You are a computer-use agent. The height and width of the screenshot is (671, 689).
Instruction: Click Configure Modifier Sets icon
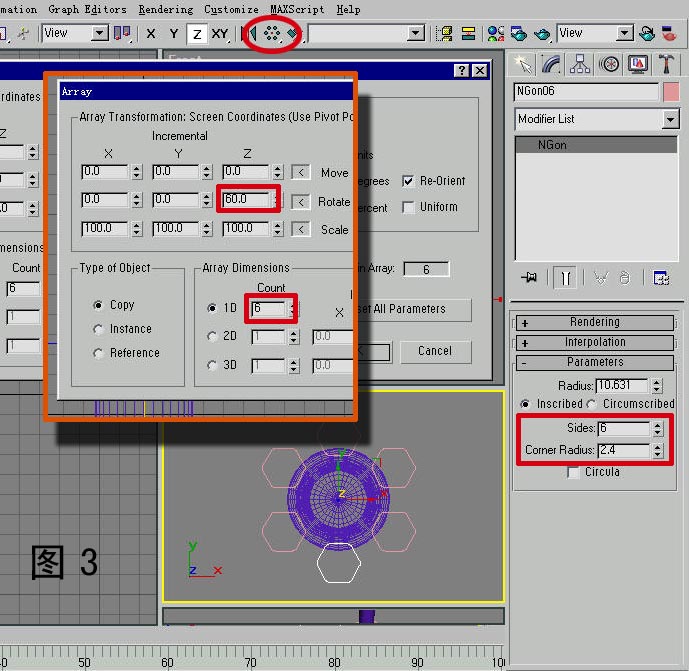661,278
